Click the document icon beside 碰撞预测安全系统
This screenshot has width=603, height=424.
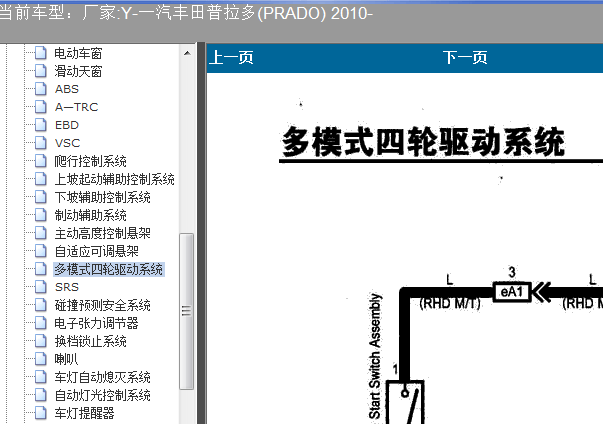tap(41, 305)
